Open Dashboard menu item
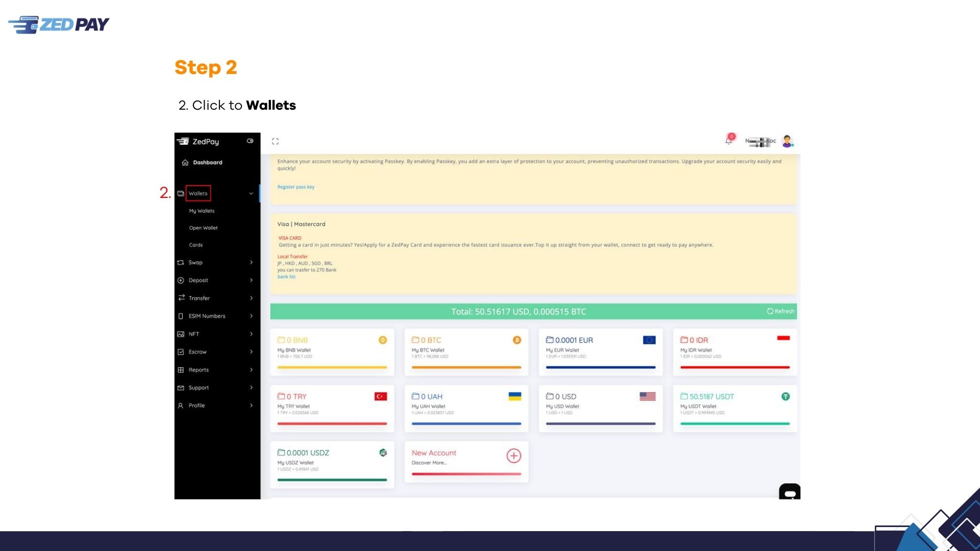Viewport: 980px width, 551px height. pyautogui.click(x=208, y=163)
